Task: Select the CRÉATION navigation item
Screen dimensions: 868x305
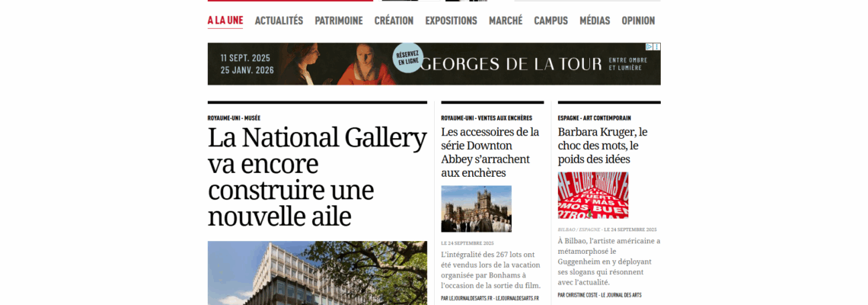Action: tap(394, 21)
